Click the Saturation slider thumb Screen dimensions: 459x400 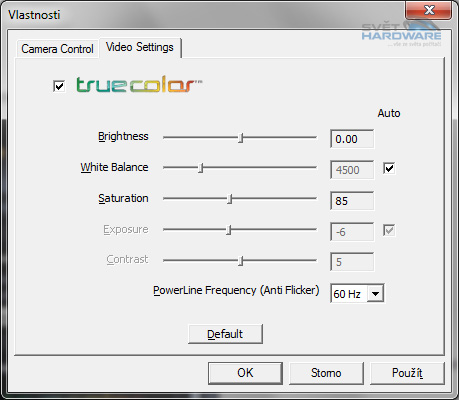(230, 199)
